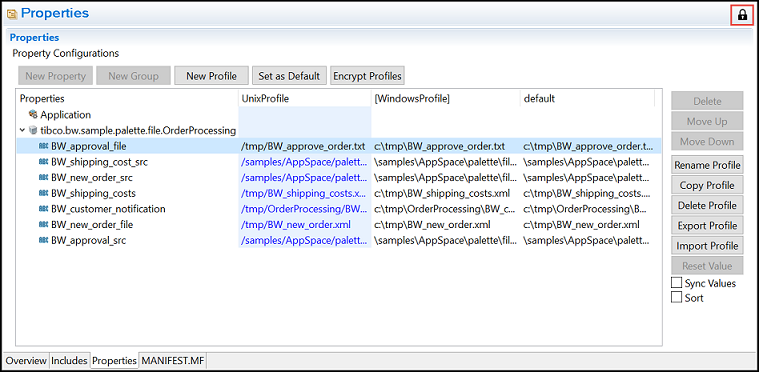Click the Encrypt Profiles button
Image resolution: width=759 pixels, height=372 pixels.
click(x=367, y=76)
